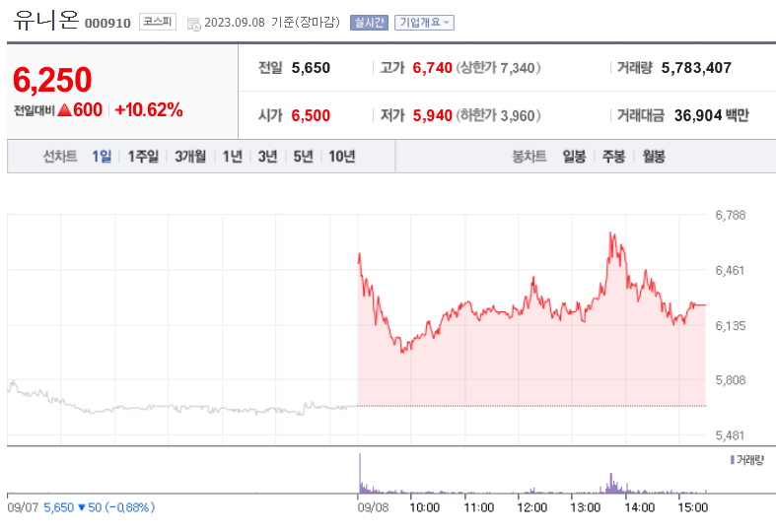Click the stock name 유니온
Screen dimensions: 776x532
pos(45,20)
